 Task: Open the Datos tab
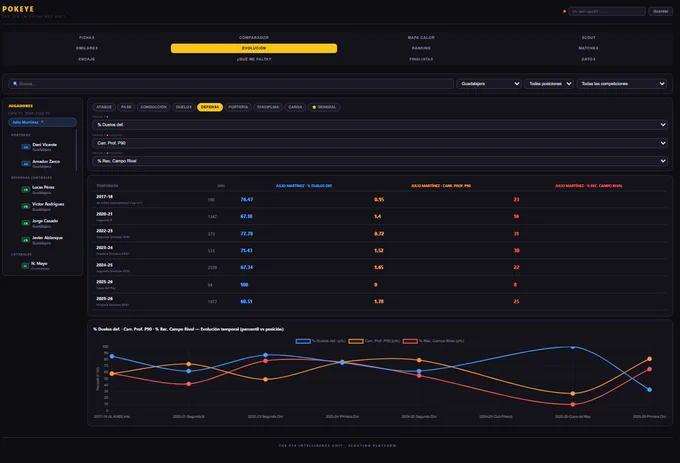[x=588, y=59]
